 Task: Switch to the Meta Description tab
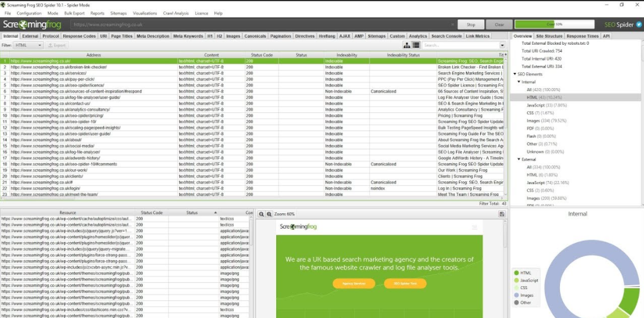click(153, 36)
